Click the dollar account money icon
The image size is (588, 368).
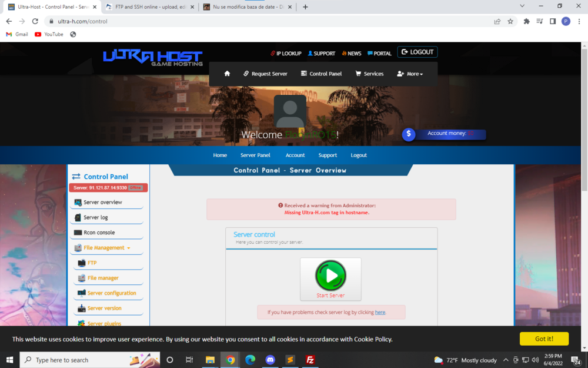tap(409, 134)
